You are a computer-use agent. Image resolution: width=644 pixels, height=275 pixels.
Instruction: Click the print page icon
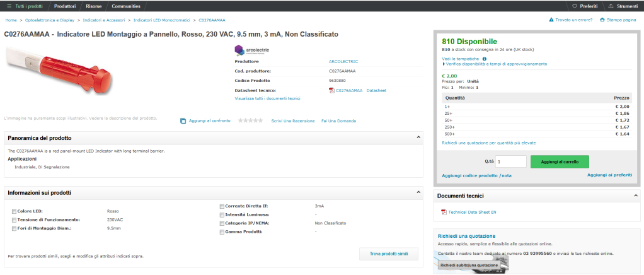tap(602, 20)
